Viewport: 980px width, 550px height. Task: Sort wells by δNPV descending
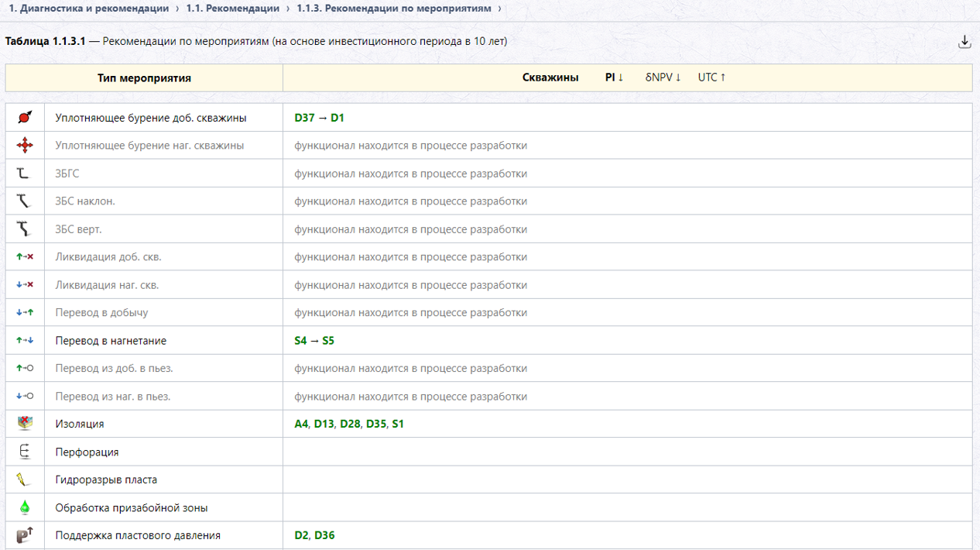[x=663, y=77]
